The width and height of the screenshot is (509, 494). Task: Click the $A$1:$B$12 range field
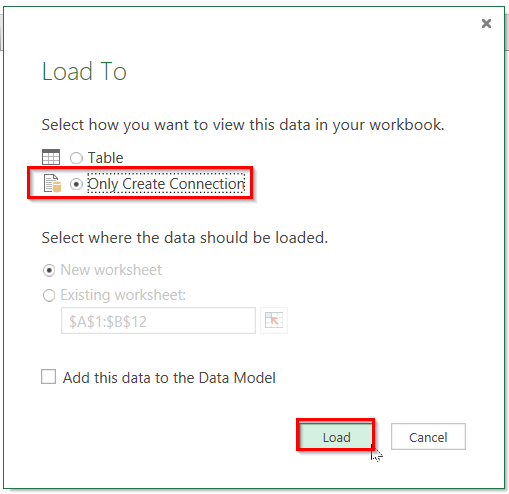coord(158,321)
